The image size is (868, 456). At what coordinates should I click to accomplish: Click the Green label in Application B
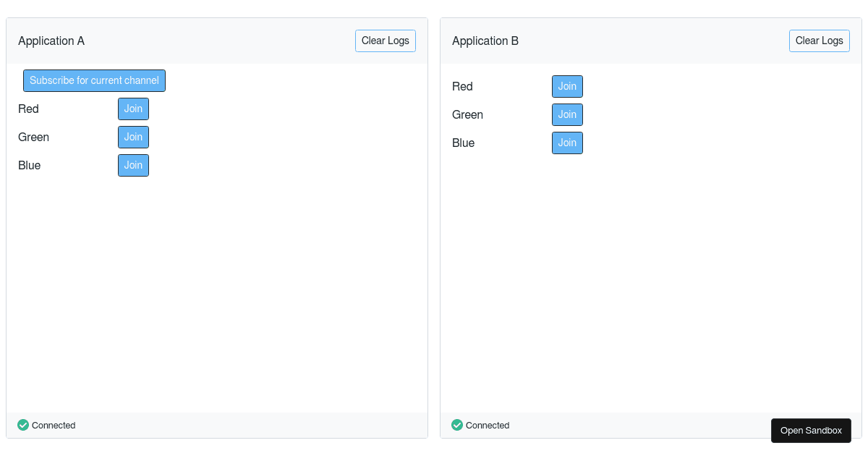click(x=467, y=114)
